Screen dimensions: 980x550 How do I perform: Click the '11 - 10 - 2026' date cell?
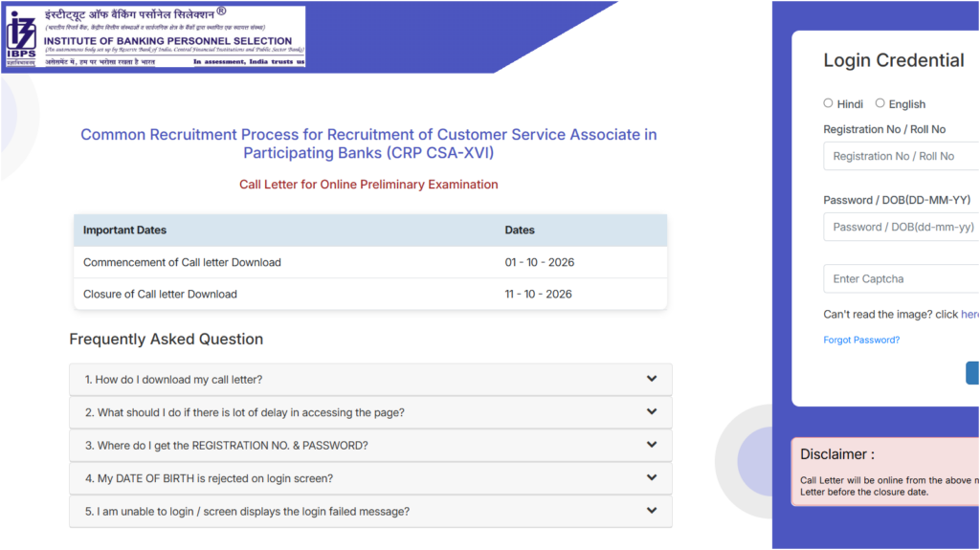[x=538, y=295]
